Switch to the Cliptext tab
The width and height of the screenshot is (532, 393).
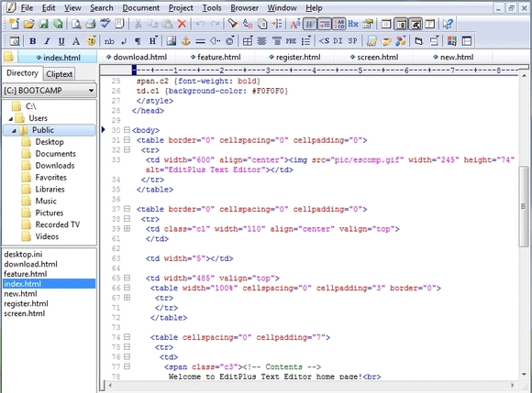point(59,74)
